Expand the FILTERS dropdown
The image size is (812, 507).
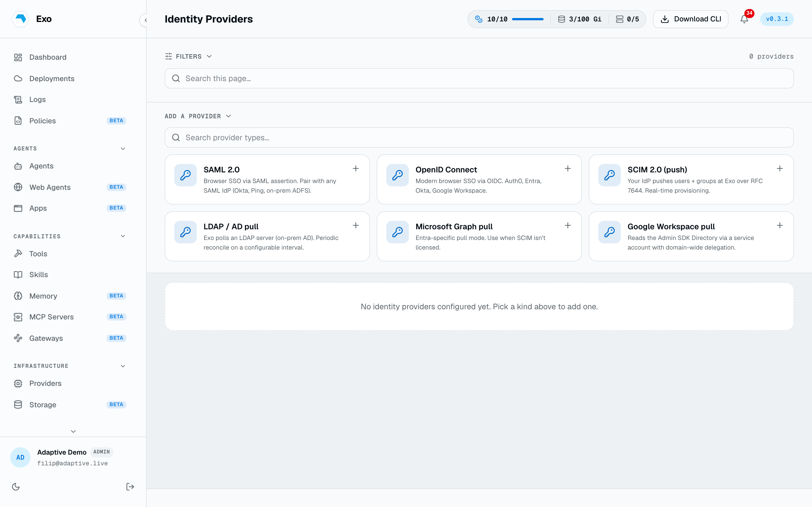pos(189,56)
